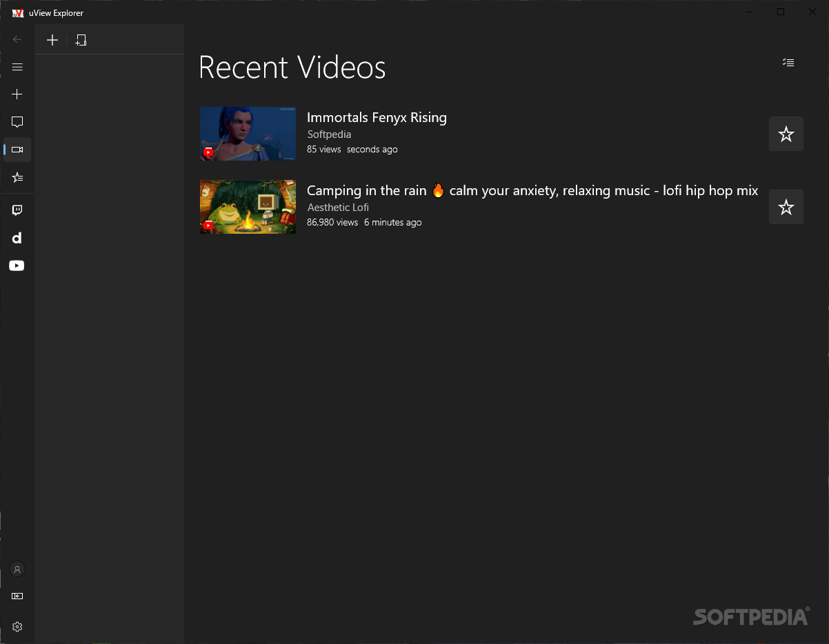829x644 pixels.
Task: Click the new tab/window icon in the panel toolbar
Action: tap(81, 40)
